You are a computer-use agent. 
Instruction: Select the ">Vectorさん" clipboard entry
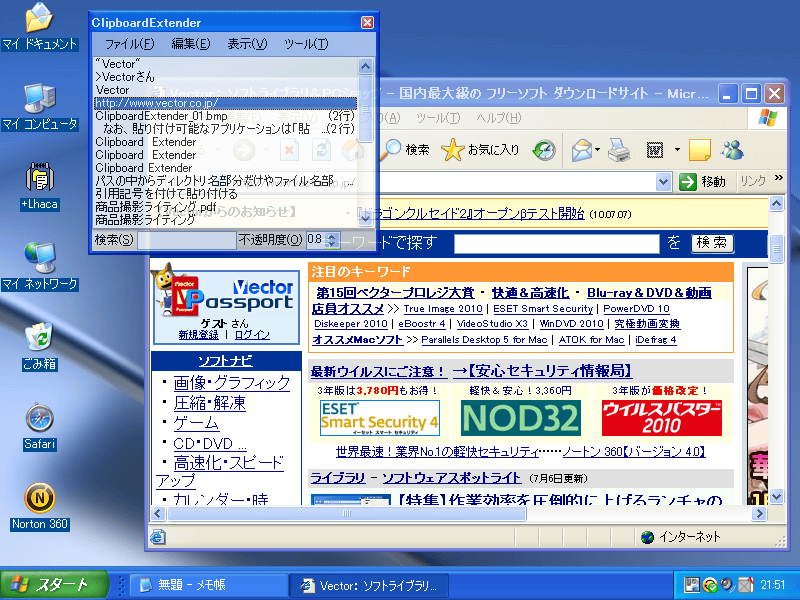[226, 77]
